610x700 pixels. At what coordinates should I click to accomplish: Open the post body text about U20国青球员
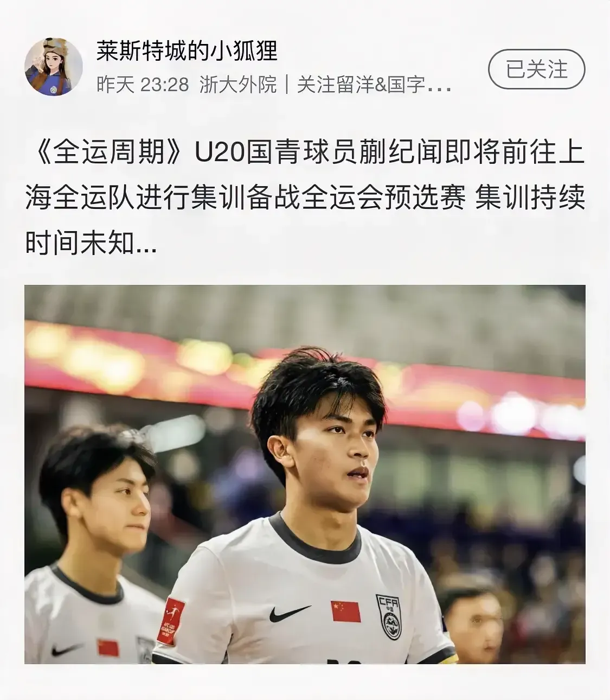click(x=305, y=199)
